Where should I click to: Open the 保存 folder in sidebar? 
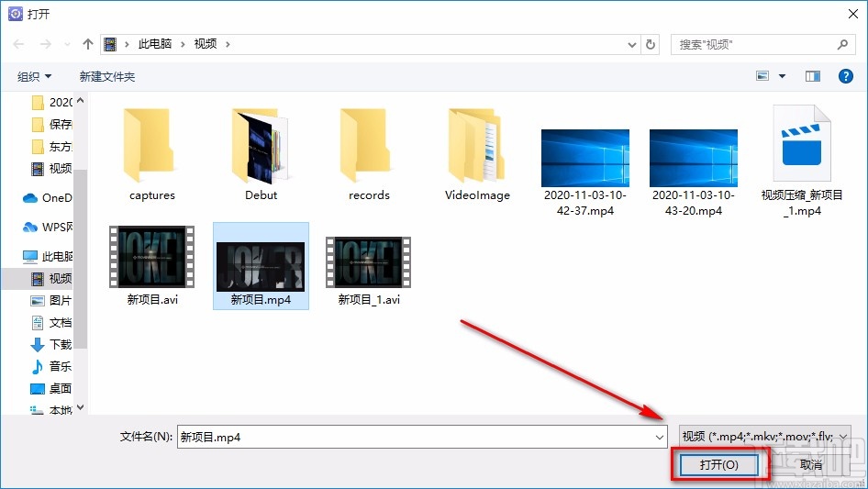tap(52, 124)
